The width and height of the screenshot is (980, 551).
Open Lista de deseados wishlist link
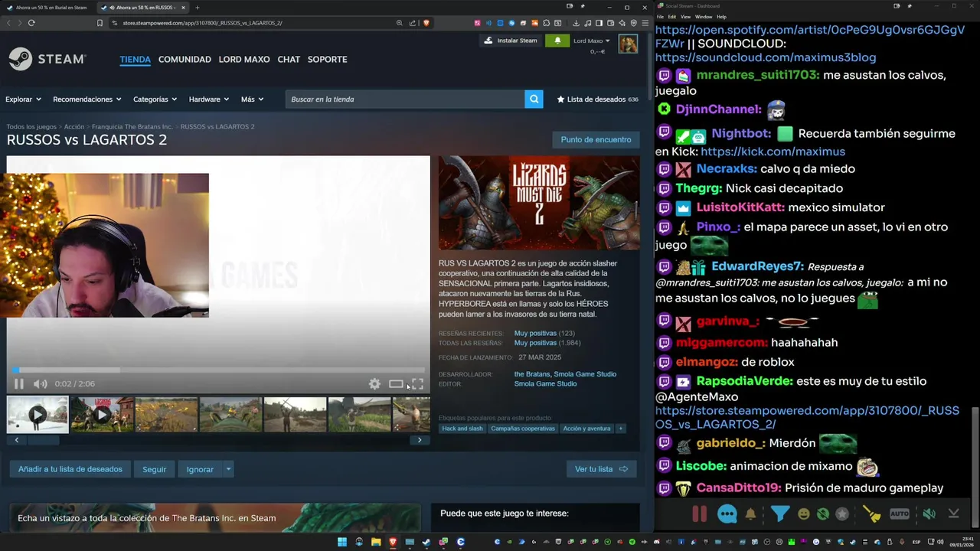[597, 99]
